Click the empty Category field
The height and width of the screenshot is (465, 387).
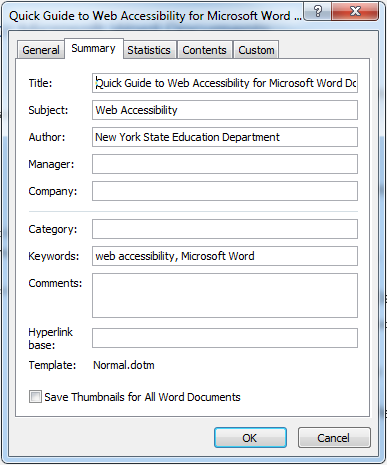point(225,229)
